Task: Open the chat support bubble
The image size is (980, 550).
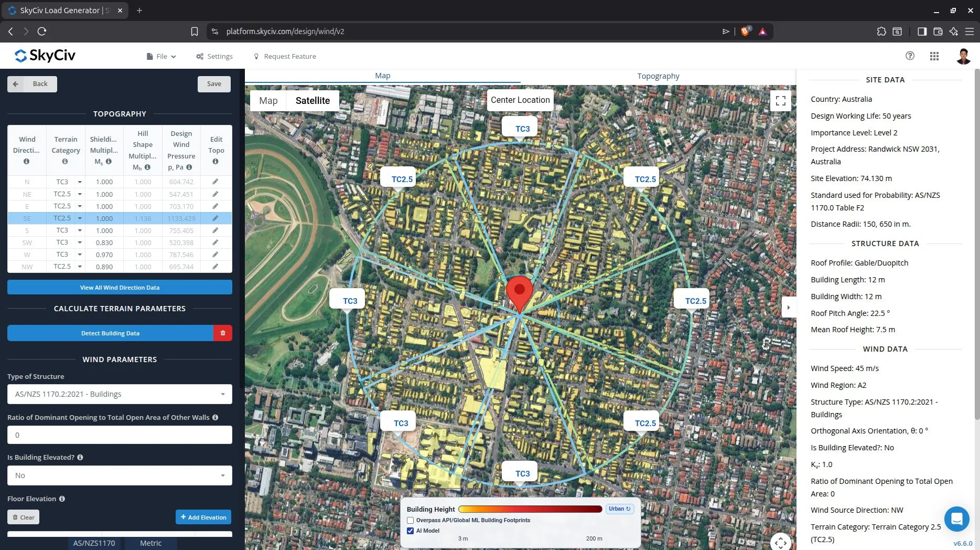Action: (956, 519)
